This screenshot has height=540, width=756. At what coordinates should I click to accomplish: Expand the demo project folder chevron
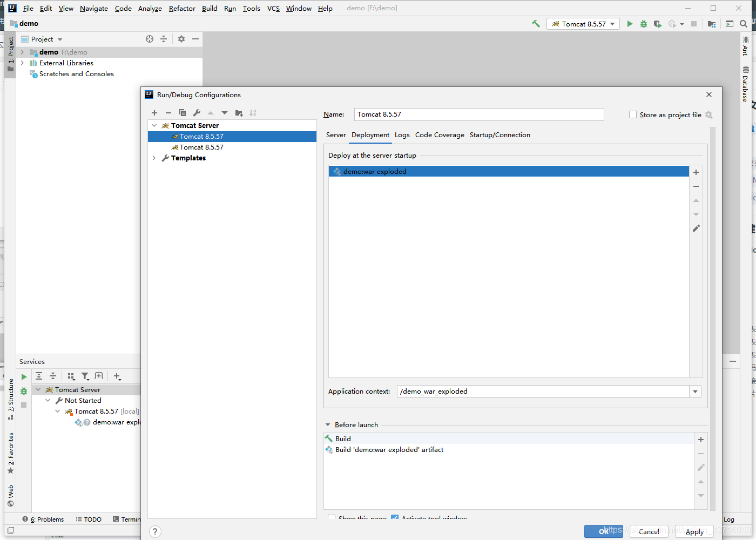tap(22, 52)
